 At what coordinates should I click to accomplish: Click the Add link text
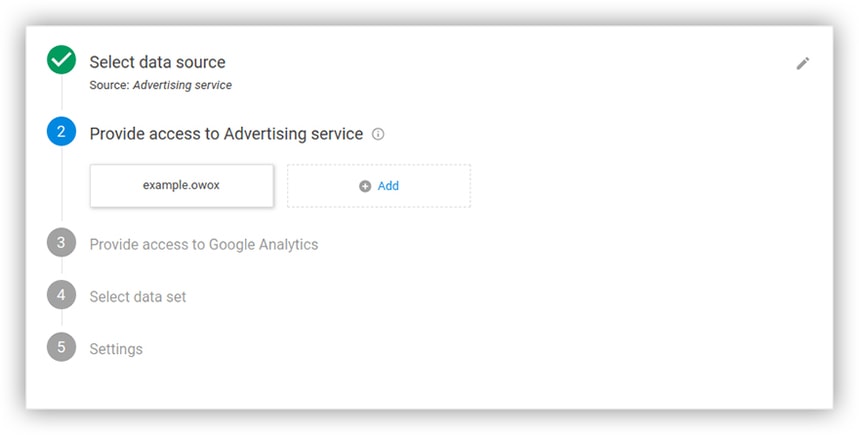tap(388, 186)
